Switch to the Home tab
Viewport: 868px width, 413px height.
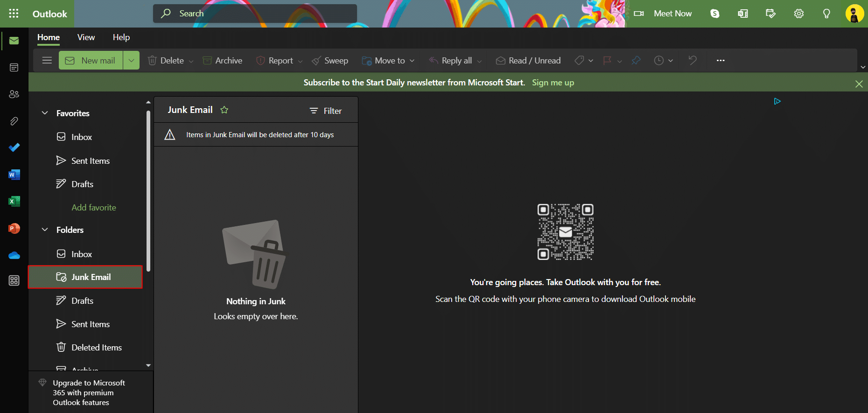(49, 37)
